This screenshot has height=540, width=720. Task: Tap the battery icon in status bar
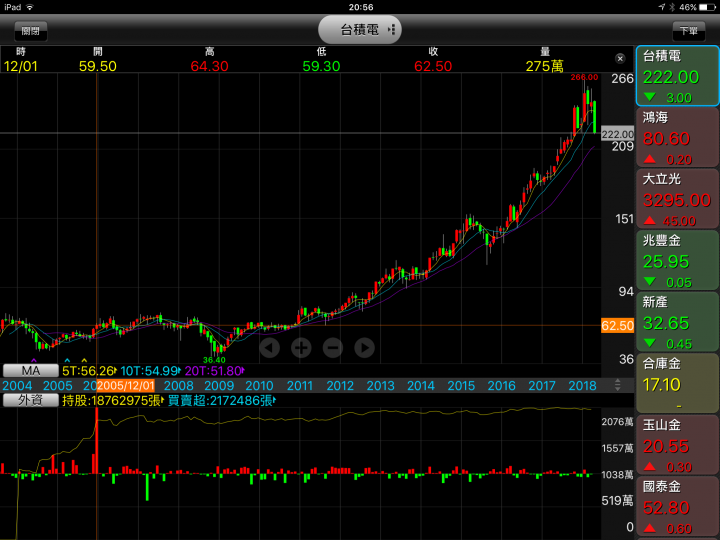(x=707, y=7)
